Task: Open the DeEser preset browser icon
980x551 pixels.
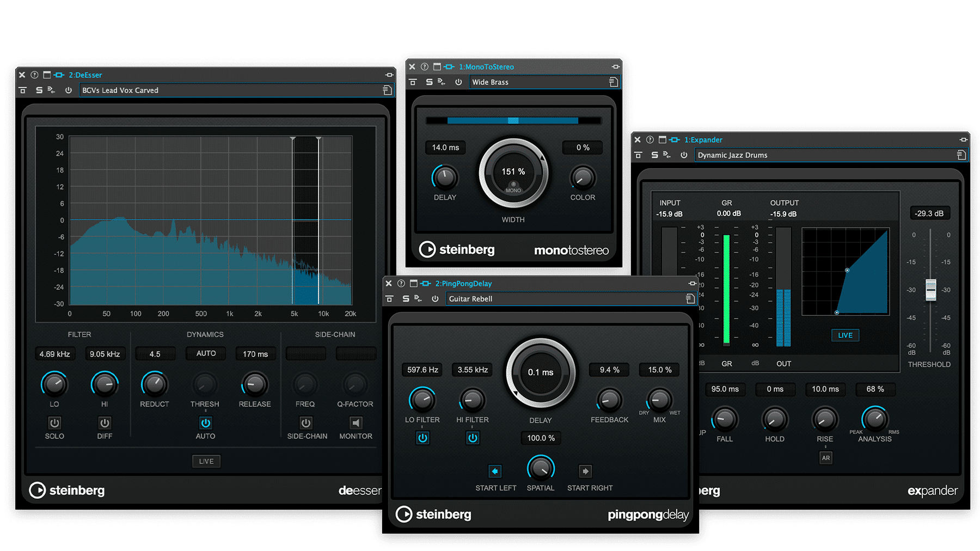Action: click(388, 90)
